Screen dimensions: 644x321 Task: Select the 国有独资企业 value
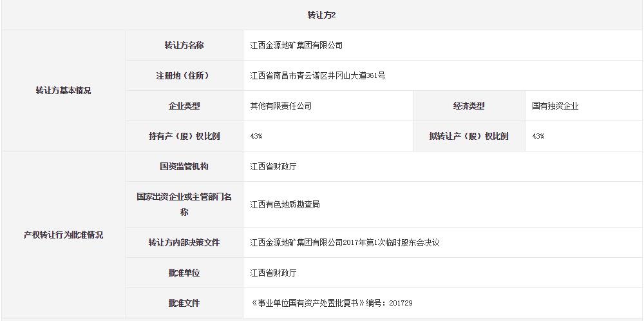555,106
